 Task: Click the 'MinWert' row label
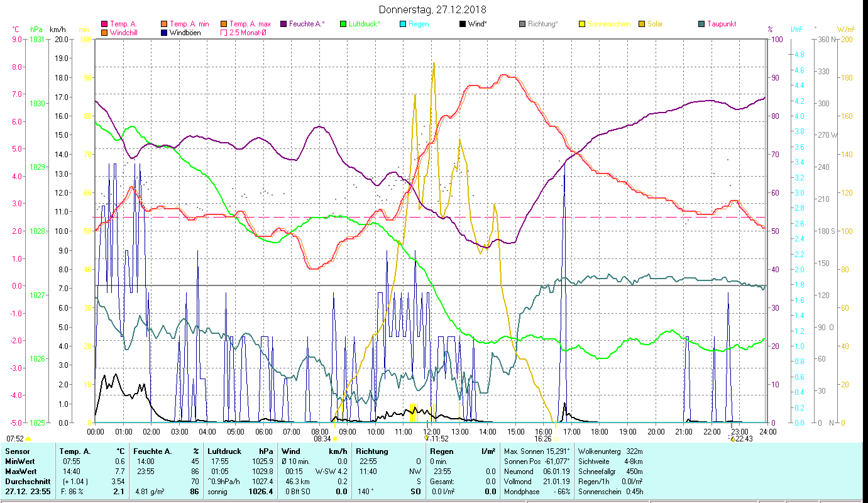pyautogui.click(x=20, y=462)
